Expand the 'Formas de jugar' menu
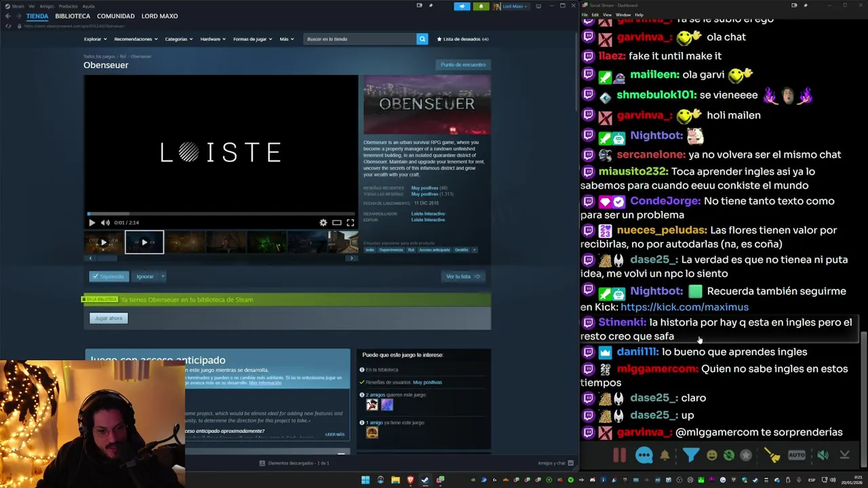Image resolution: width=868 pixels, height=488 pixels. pos(252,39)
